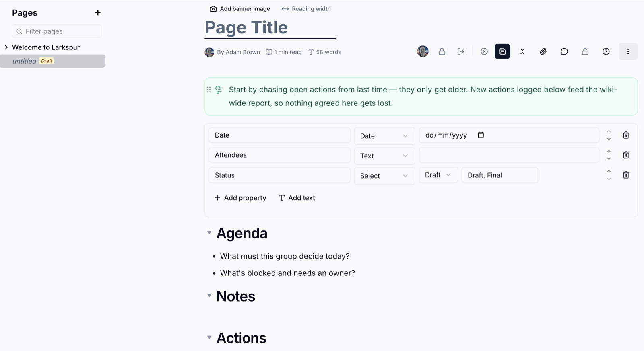The image size is (644, 351).
Task: Collapse the Actions section triangle
Action: coord(209,337)
